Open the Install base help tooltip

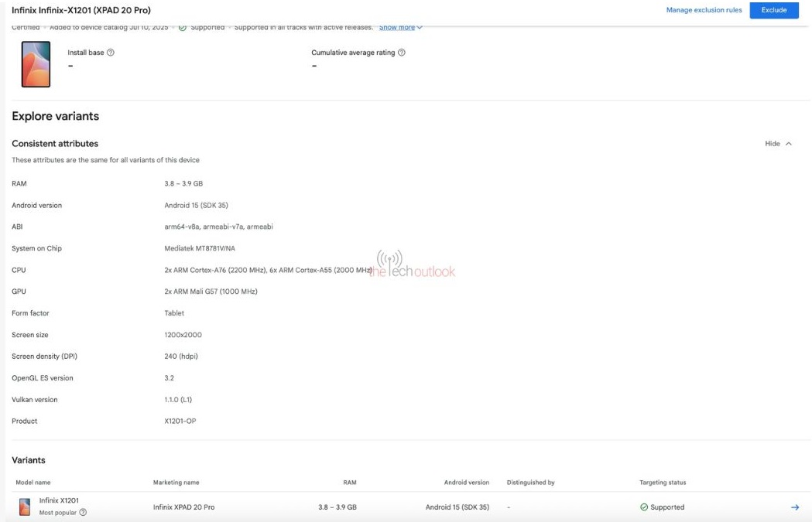[x=111, y=53]
